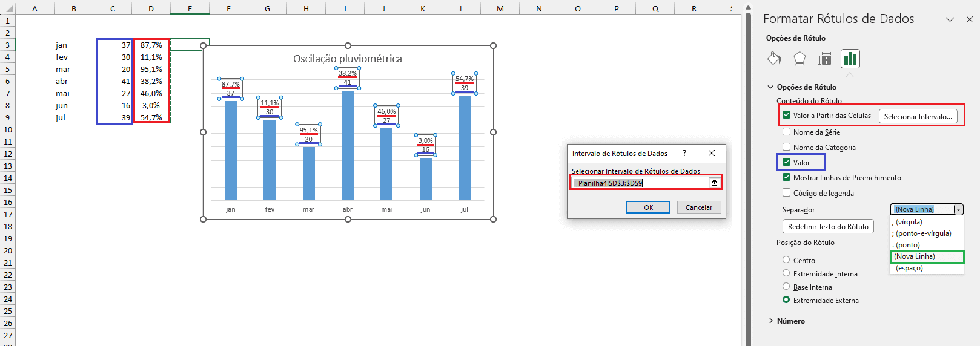Image resolution: width=980 pixels, height=346 pixels.
Task: Click OK in label range dialog
Action: tap(648, 207)
